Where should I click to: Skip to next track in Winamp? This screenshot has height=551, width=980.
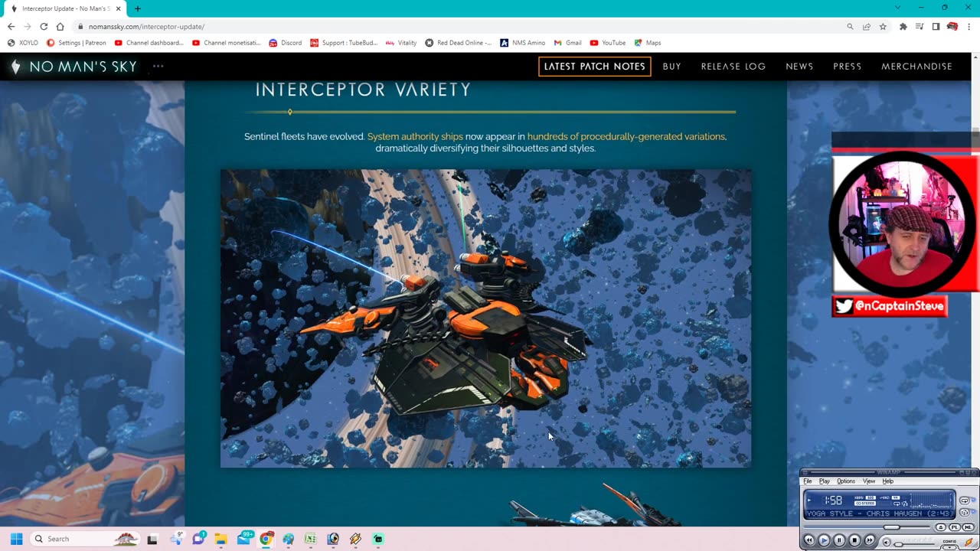pyautogui.click(x=870, y=540)
